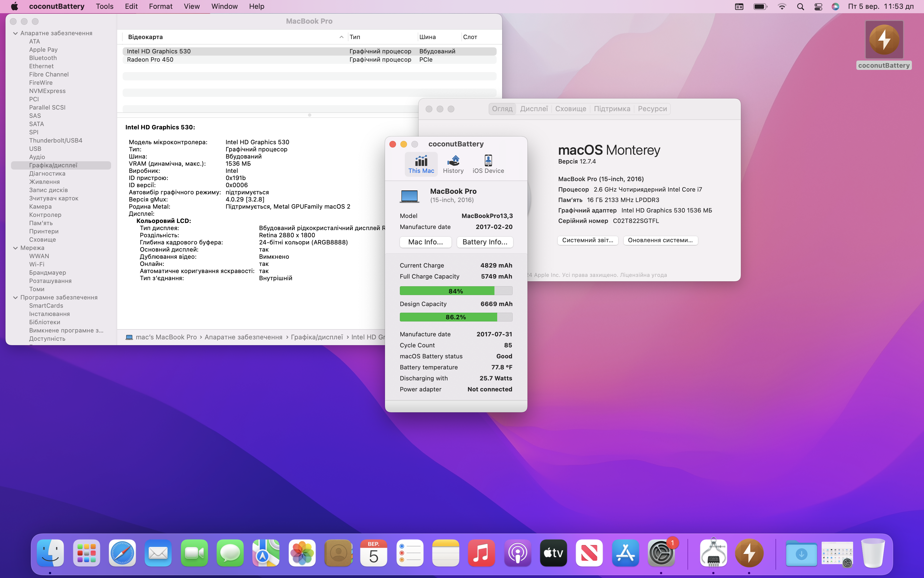
Task: Open App Store from the Dock
Action: coord(625,553)
